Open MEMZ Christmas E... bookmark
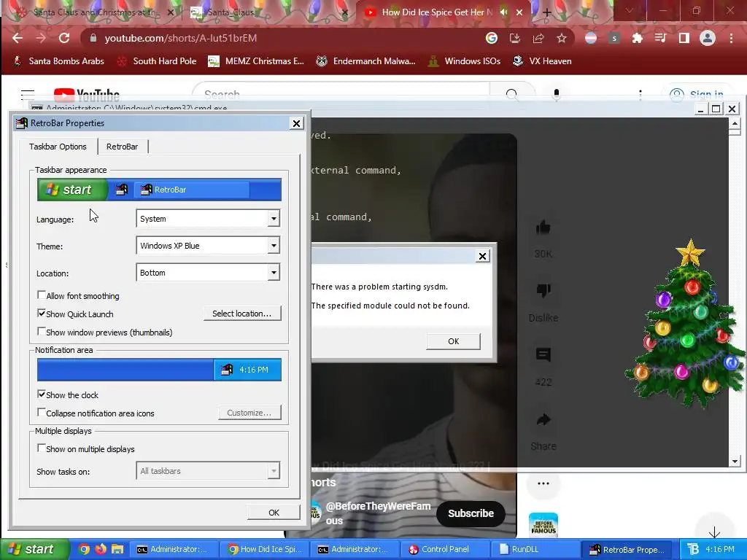The image size is (747, 560). pyautogui.click(x=256, y=61)
